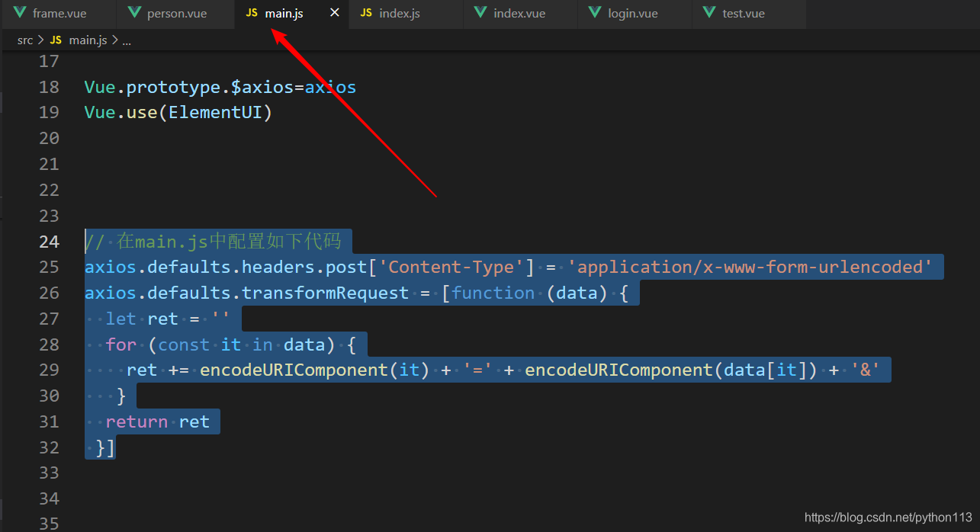Click the JS icon on index.js tab

(366, 13)
